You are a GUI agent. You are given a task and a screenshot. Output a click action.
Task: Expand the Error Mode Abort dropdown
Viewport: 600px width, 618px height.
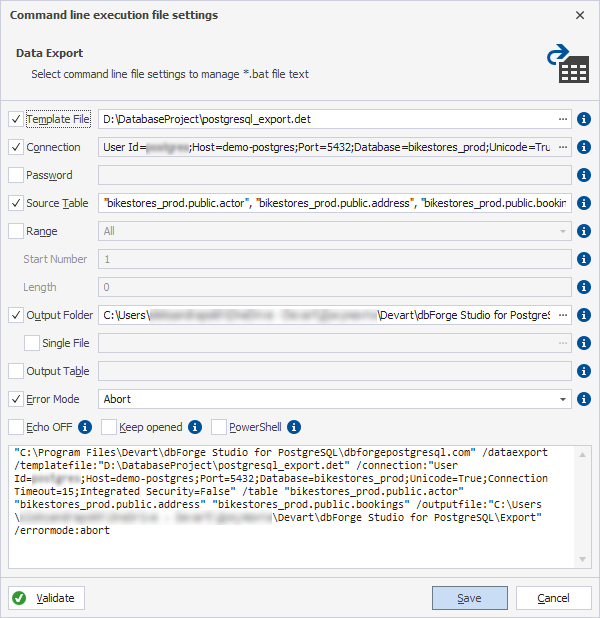coord(563,399)
